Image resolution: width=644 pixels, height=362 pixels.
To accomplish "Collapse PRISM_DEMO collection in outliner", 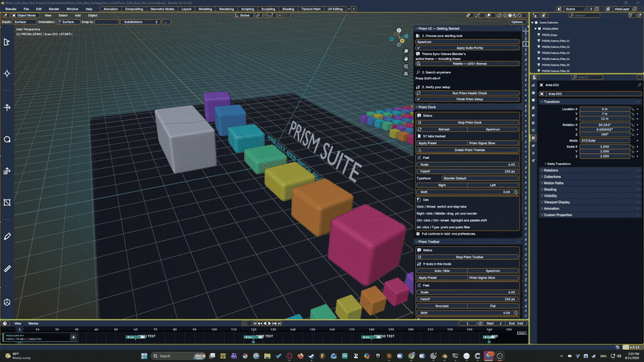I will pyautogui.click(x=535, y=29).
